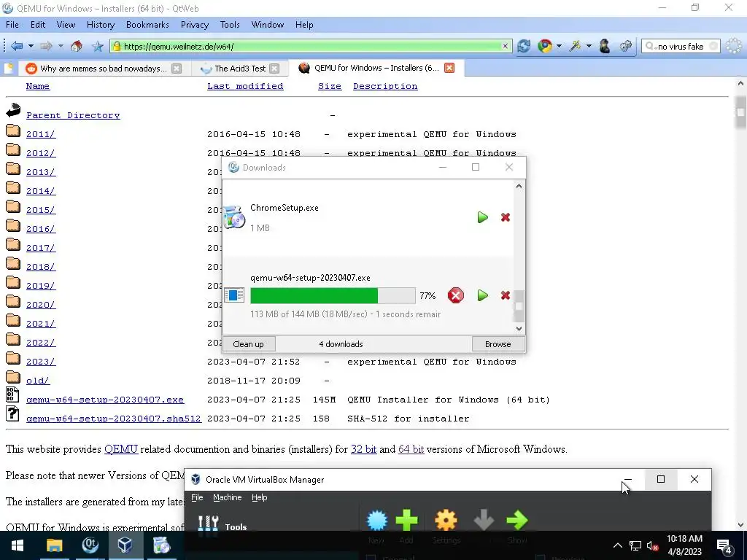Click green play arrow for qemu download
747x560 pixels.
(x=483, y=296)
